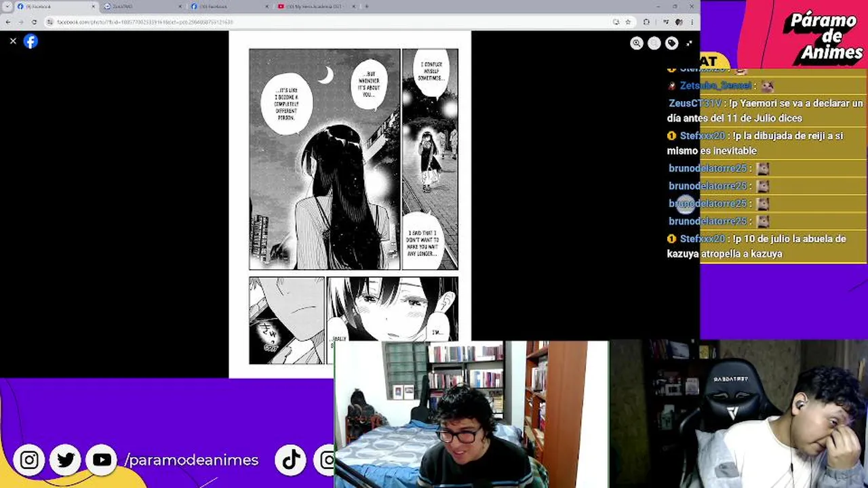Switch to the second browser tab
The image size is (868, 488).
pos(142,6)
